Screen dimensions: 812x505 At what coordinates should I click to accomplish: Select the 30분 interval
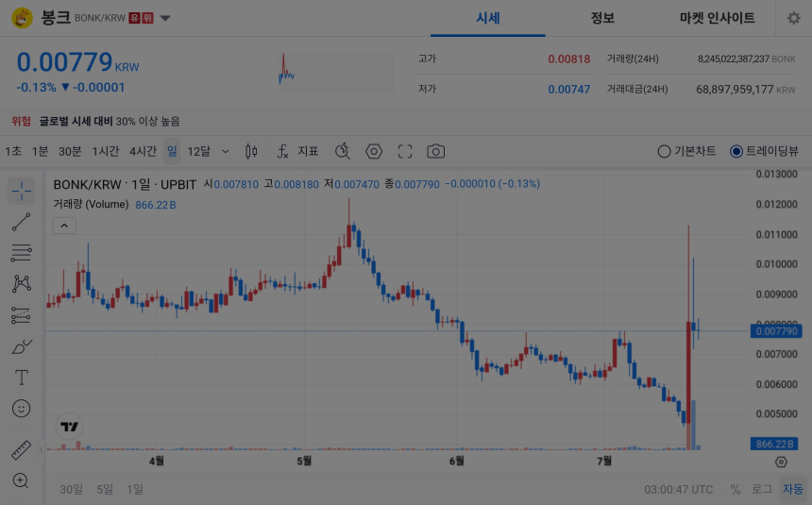(x=70, y=151)
